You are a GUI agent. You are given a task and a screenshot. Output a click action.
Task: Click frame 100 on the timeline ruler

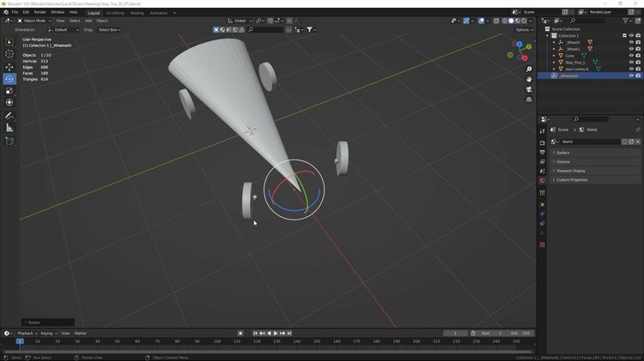216,341
